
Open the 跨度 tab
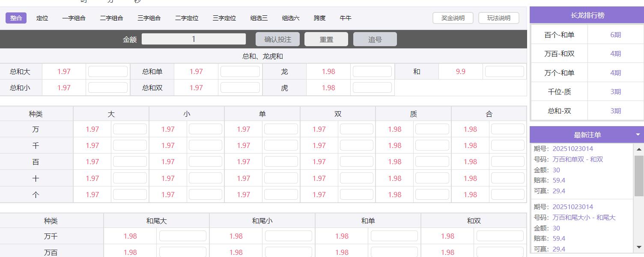pos(319,18)
